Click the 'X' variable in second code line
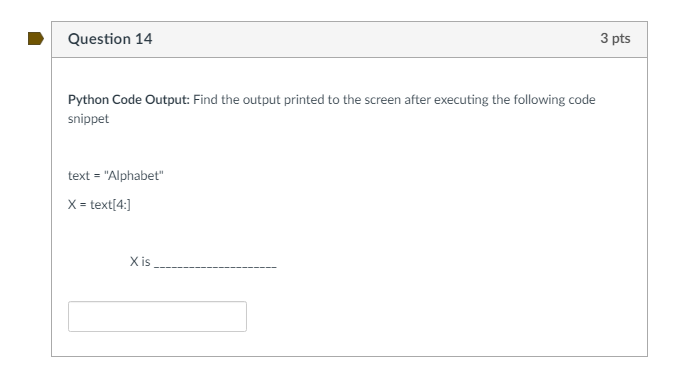 click(x=72, y=204)
